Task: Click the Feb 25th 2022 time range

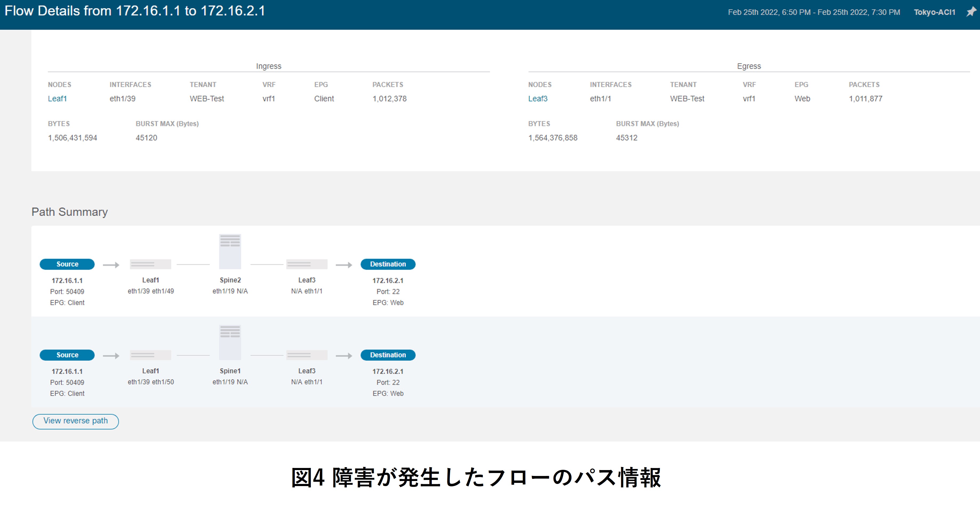Action: pyautogui.click(x=814, y=12)
